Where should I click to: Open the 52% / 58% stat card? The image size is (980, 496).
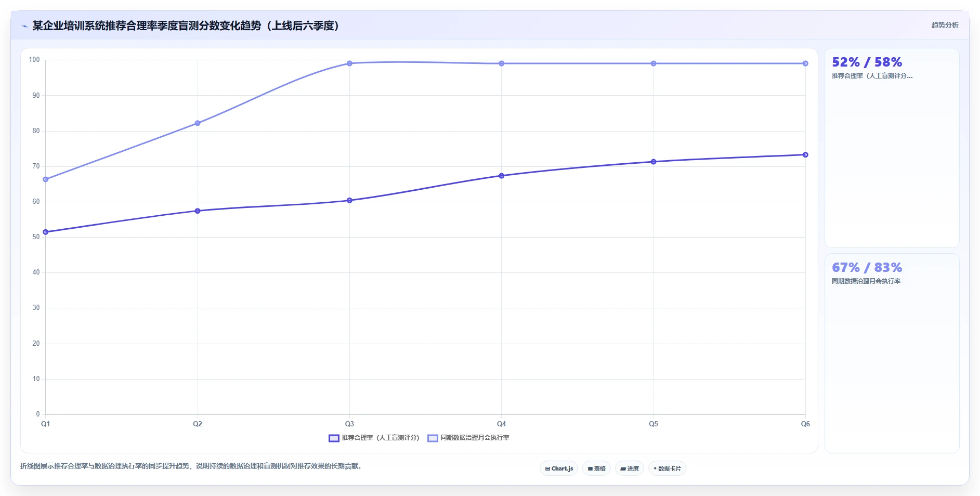(892, 148)
